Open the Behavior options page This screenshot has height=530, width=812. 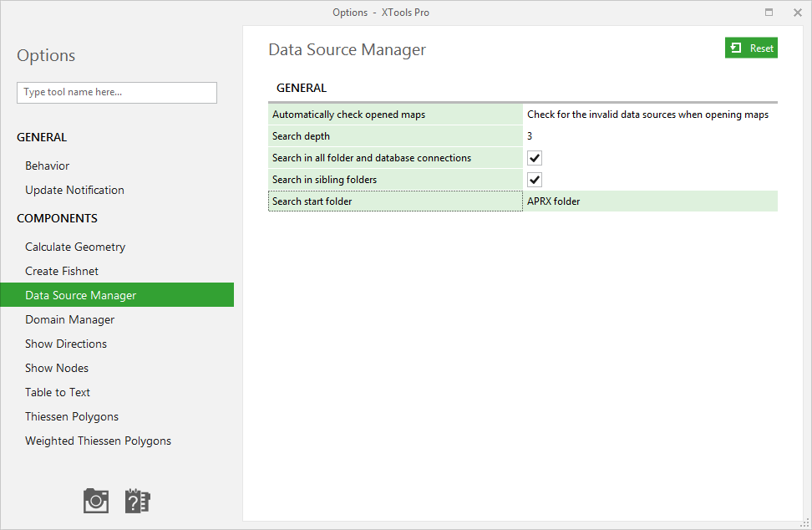click(x=47, y=166)
